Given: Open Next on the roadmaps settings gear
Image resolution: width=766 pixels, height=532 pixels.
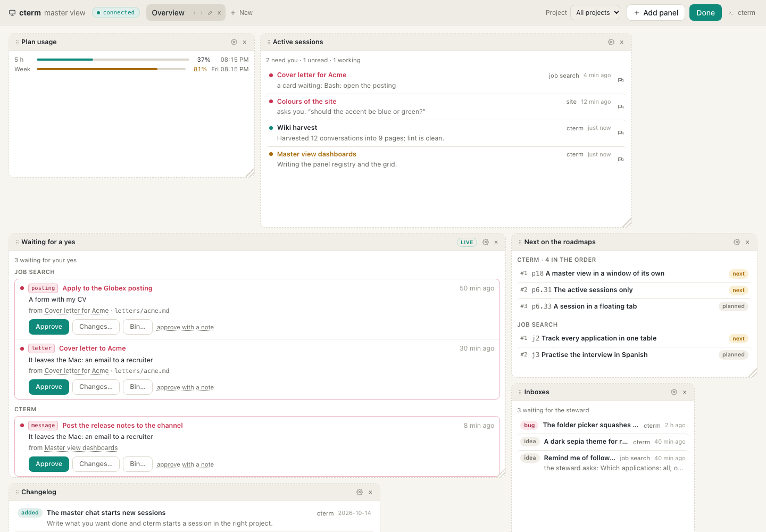Looking at the screenshot, I should click(737, 242).
